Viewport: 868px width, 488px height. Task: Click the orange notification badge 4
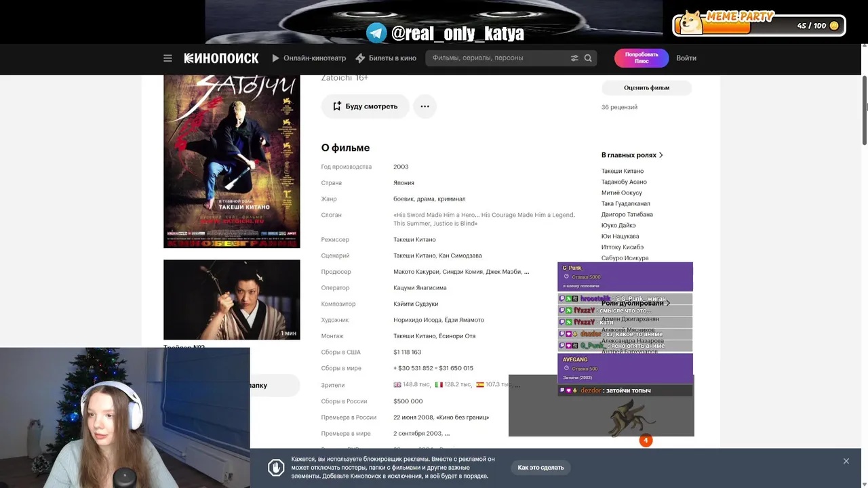[x=646, y=441]
